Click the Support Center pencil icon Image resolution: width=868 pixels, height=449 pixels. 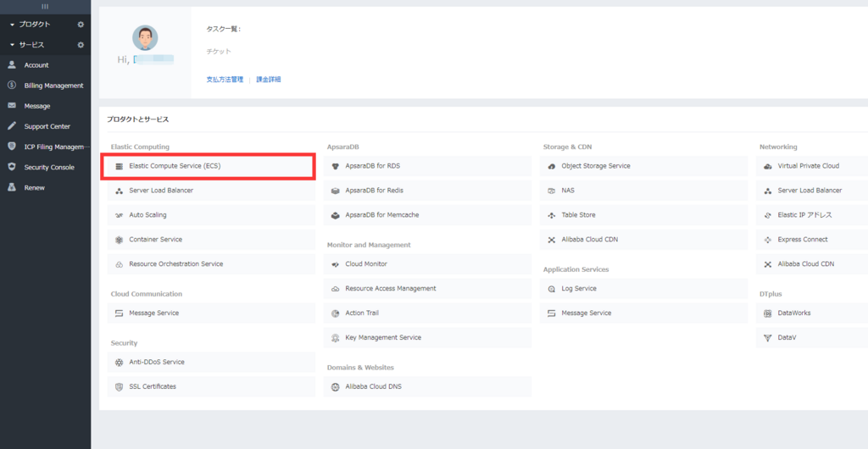click(12, 126)
